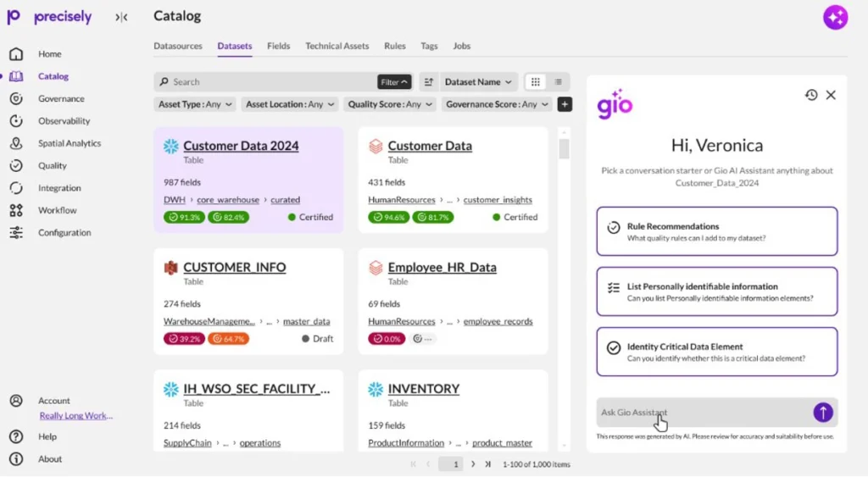Close the Gio assistant panel

point(831,95)
